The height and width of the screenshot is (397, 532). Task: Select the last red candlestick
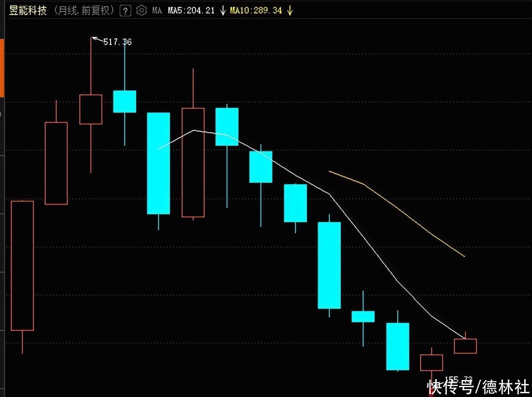(465, 346)
